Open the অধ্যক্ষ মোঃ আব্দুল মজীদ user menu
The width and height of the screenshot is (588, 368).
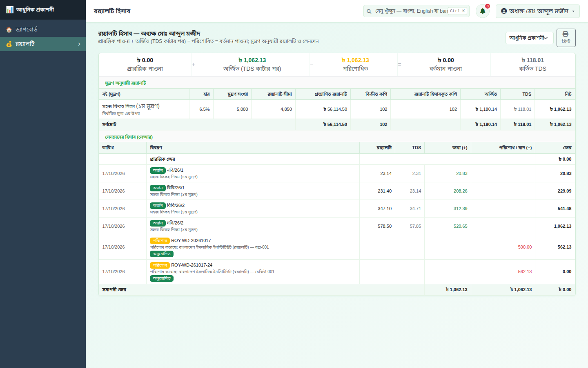pos(537,11)
